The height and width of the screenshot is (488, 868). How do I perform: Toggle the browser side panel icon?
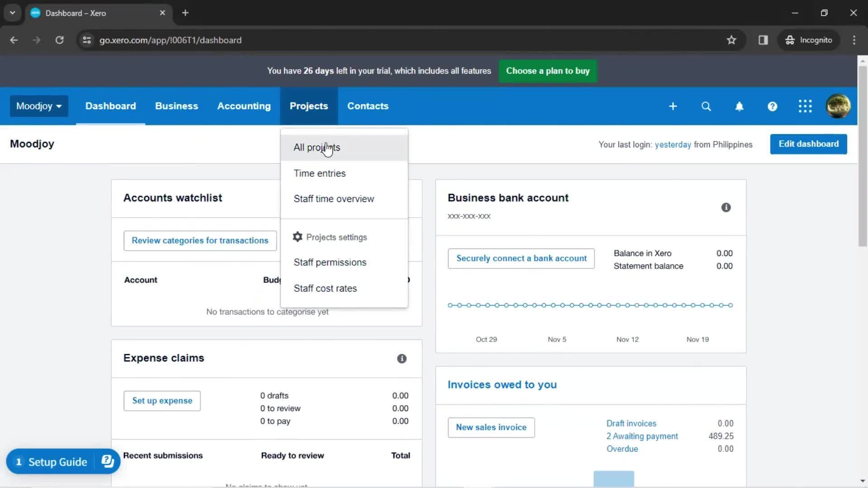click(763, 40)
